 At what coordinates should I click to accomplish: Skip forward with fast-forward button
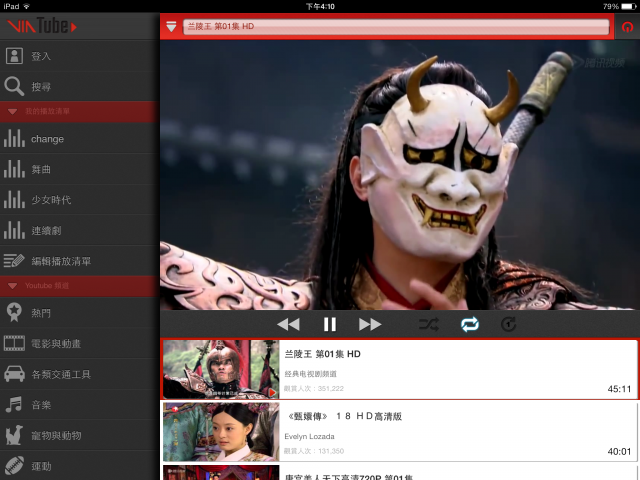[x=370, y=324]
